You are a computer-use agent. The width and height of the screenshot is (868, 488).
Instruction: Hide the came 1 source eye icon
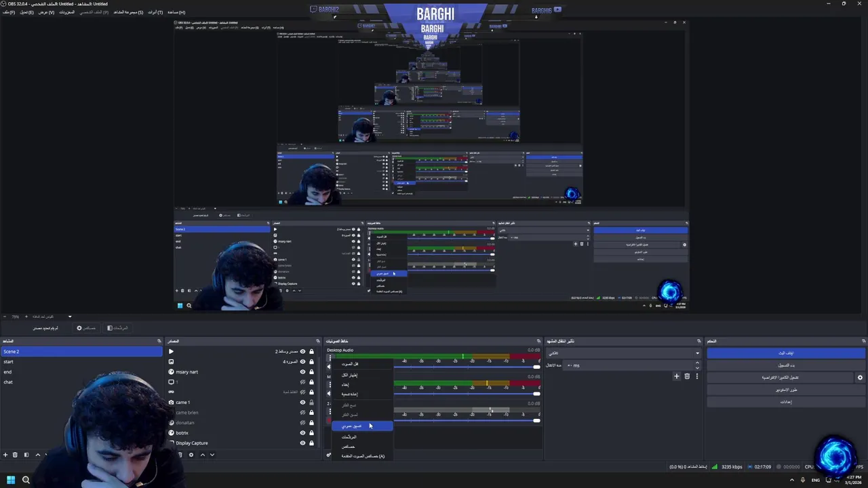pyautogui.click(x=302, y=402)
